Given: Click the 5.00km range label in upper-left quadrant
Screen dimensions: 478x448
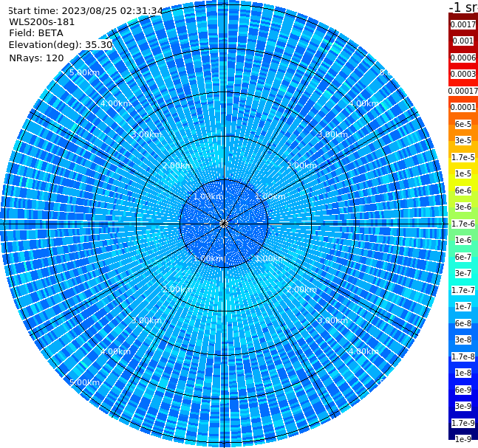Looking at the screenshot, I should point(84,72).
